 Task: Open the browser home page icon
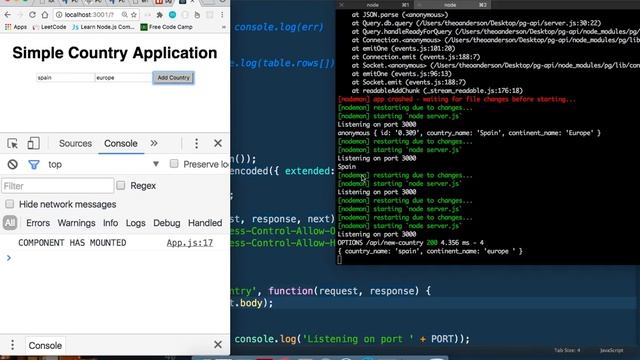pyautogui.click(x=44, y=15)
